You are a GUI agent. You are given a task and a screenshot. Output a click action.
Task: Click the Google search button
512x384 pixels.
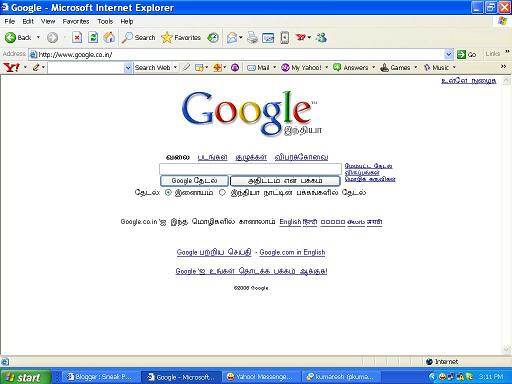tap(194, 181)
